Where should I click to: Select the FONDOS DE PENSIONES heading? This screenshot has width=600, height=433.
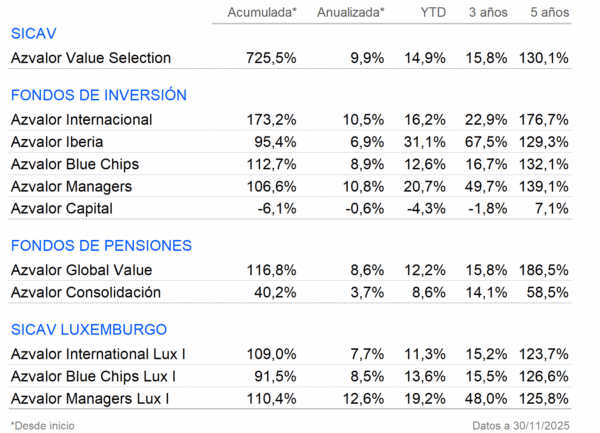coord(100,245)
